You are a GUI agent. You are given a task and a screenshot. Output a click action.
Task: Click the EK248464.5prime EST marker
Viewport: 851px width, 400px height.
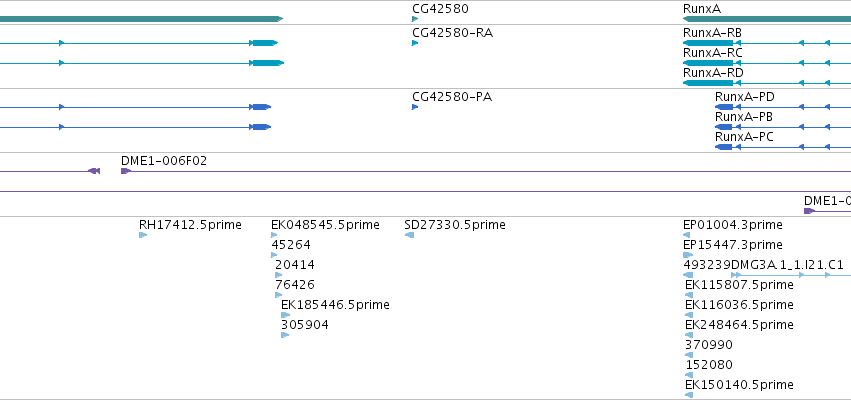click(x=689, y=335)
